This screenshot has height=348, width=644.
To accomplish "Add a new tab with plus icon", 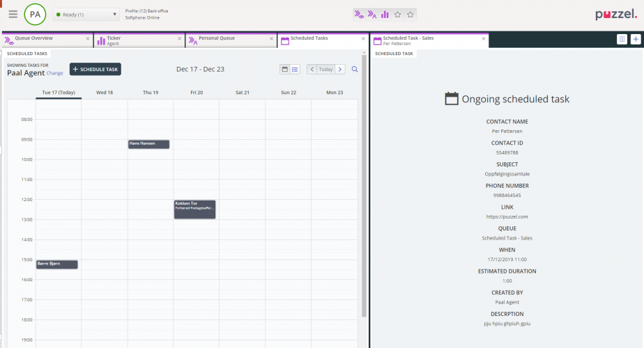I will tap(635, 40).
